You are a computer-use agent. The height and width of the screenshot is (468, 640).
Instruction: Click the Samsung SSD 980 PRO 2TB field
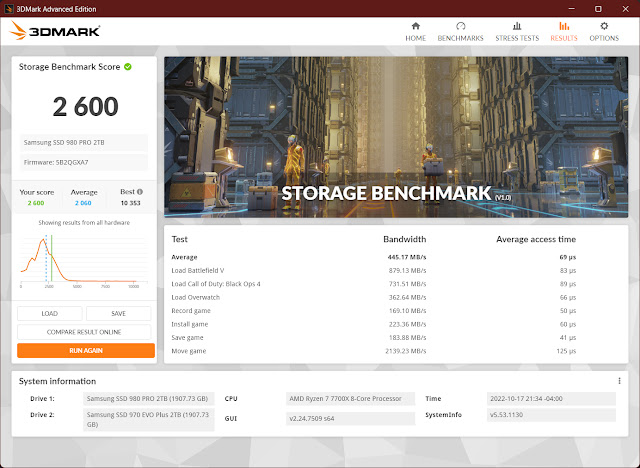point(84,142)
